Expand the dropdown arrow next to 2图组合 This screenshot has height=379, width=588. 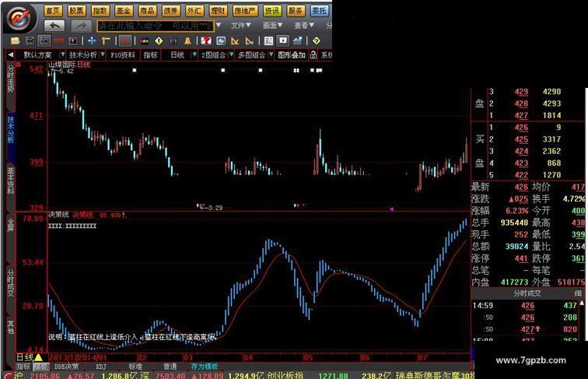point(231,55)
